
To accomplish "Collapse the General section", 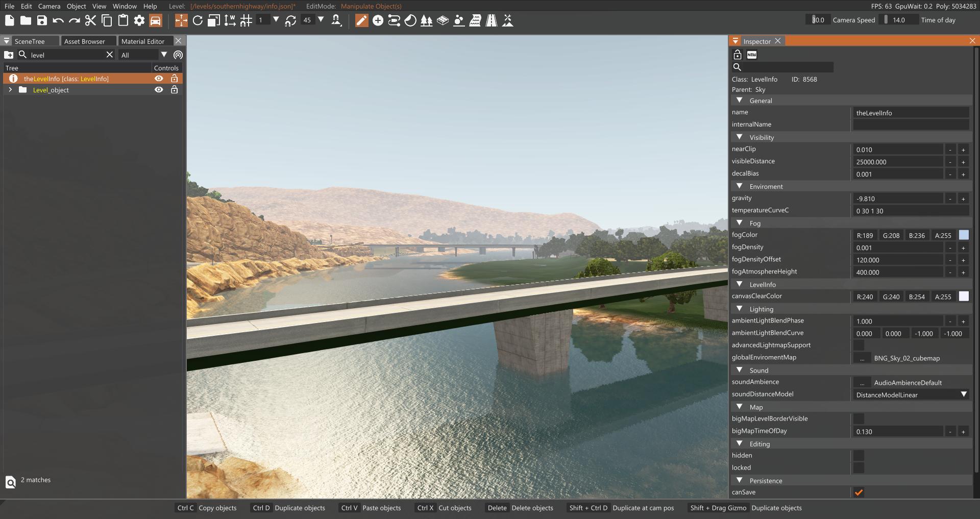I will click(x=740, y=101).
